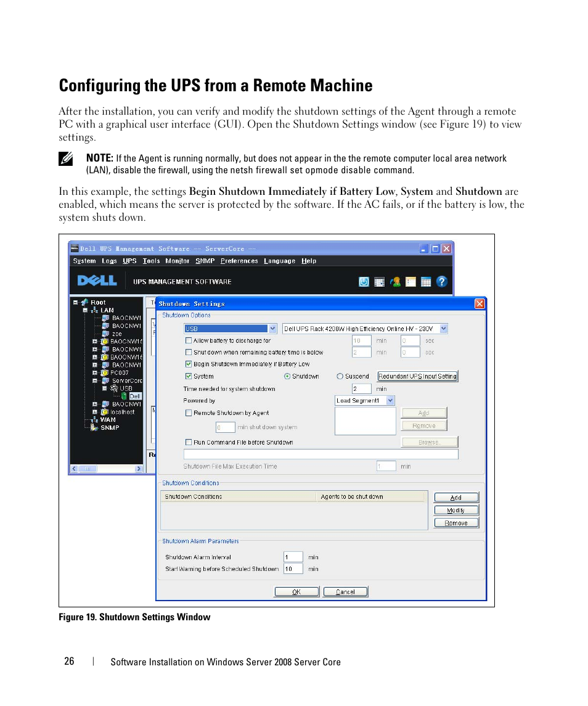Click the Cancel button
The width and height of the screenshot is (588, 706).
pyautogui.click(x=345, y=592)
